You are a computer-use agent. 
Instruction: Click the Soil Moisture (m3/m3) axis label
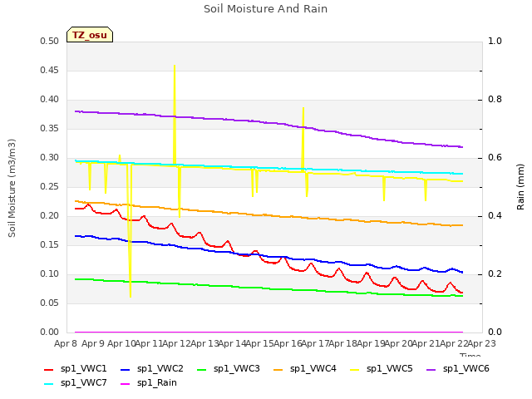pyautogui.click(x=12, y=188)
